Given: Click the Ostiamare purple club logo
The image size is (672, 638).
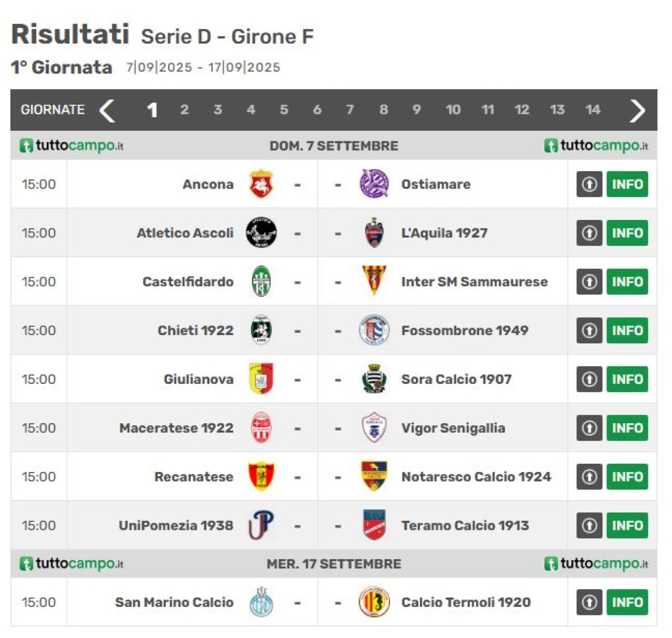Looking at the screenshot, I should [374, 184].
